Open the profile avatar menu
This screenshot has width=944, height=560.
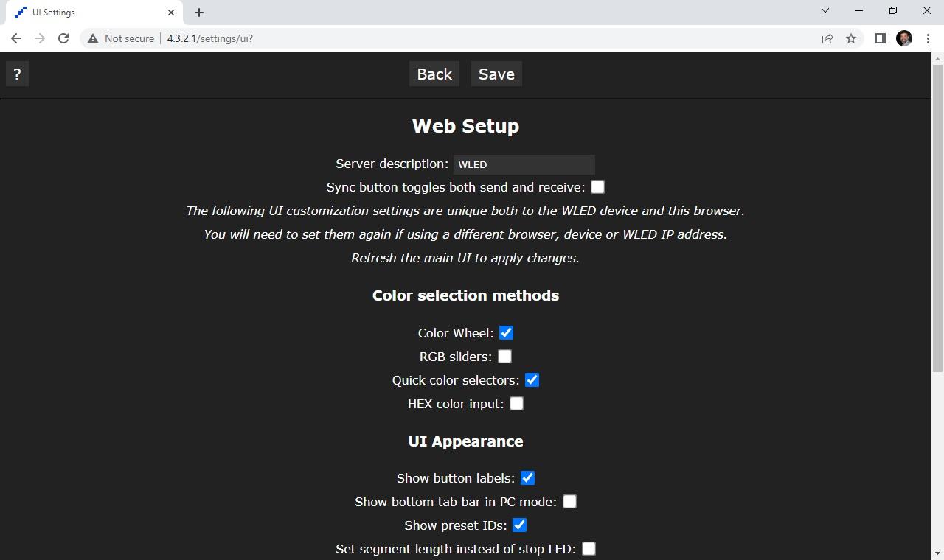pyautogui.click(x=904, y=38)
